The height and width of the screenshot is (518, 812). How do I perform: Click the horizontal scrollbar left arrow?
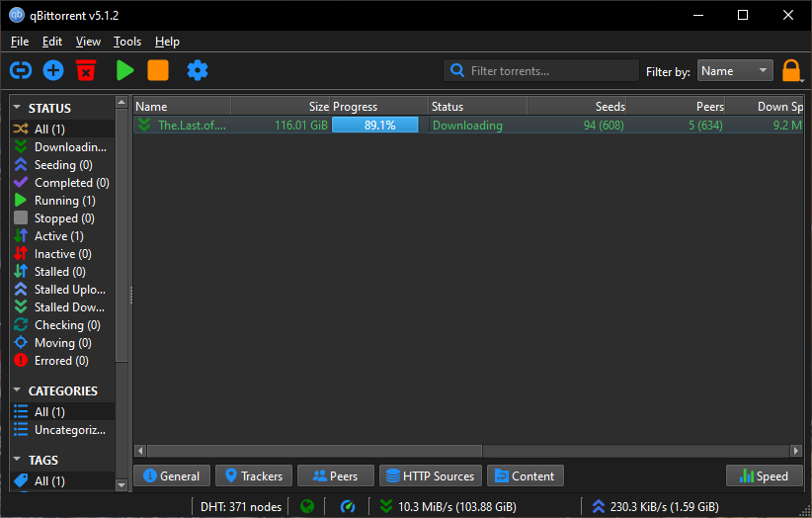pyautogui.click(x=140, y=451)
